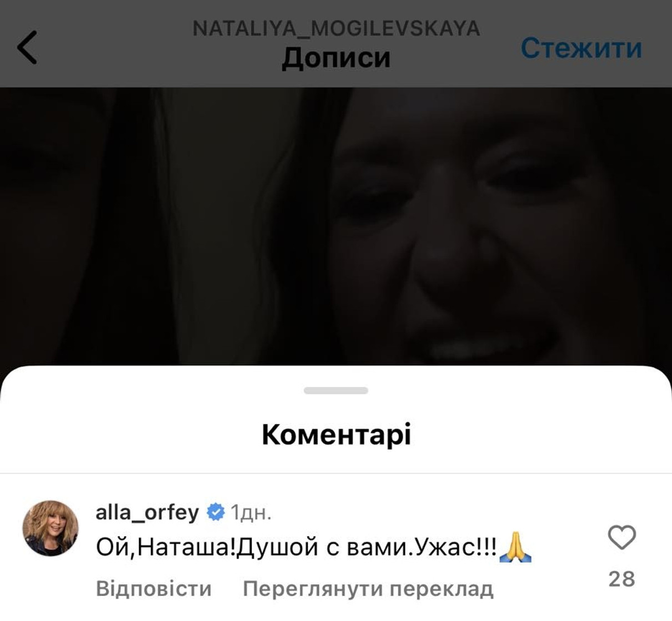672x621 pixels.
Task: Tap the partial face at the post's left edge
Action: coord(33,222)
